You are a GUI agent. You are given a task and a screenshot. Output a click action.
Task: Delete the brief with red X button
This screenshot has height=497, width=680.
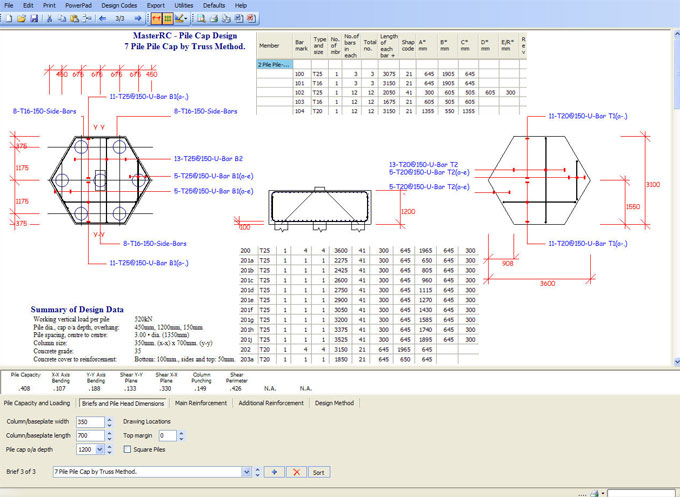pos(297,472)
